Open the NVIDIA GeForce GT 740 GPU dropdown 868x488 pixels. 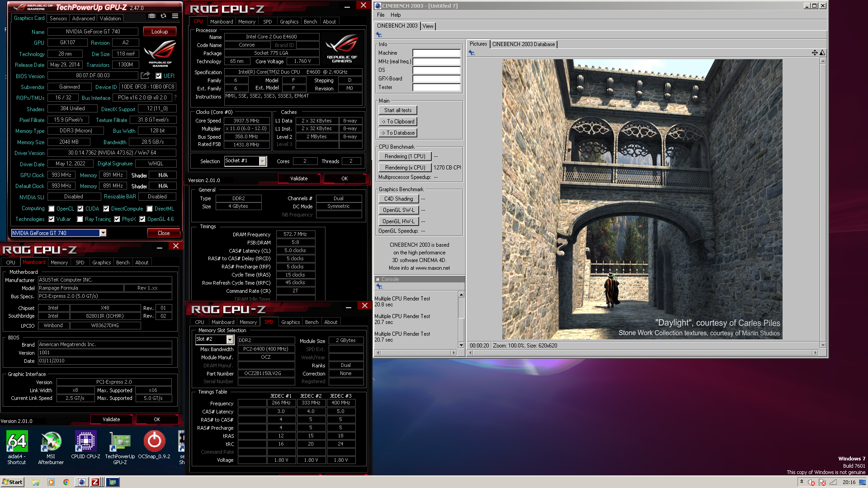[103, 233]
